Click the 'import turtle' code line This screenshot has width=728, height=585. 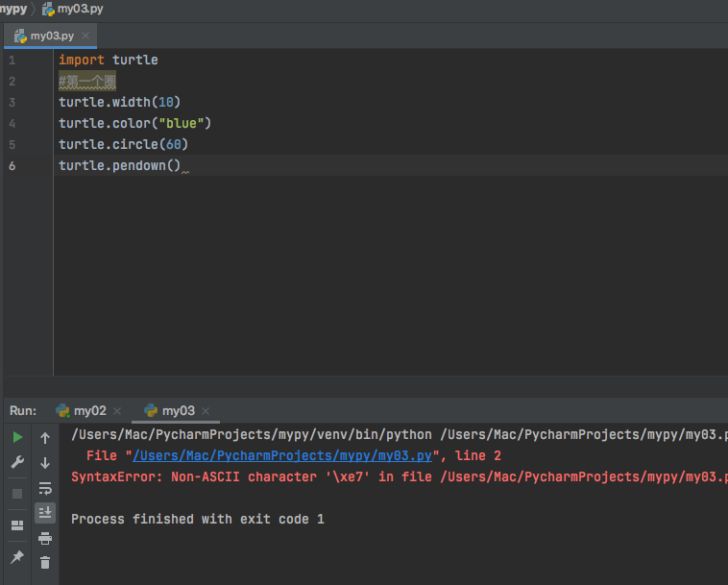(109, 60)
